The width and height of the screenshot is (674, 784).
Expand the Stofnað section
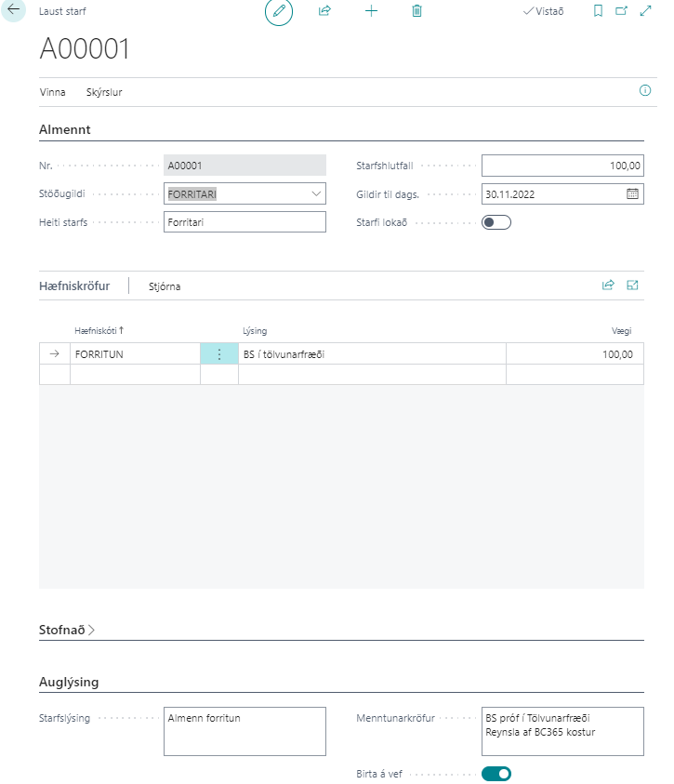(x=67, y=630)
